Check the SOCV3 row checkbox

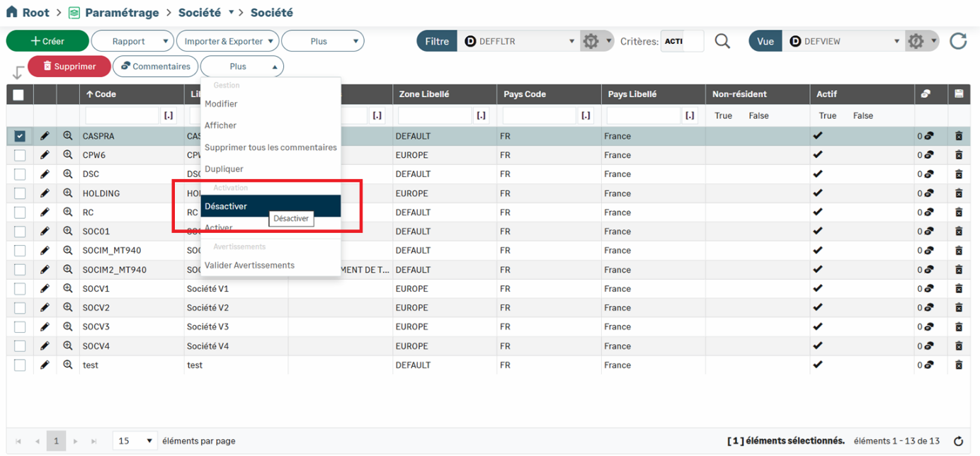tap(19, 327)
